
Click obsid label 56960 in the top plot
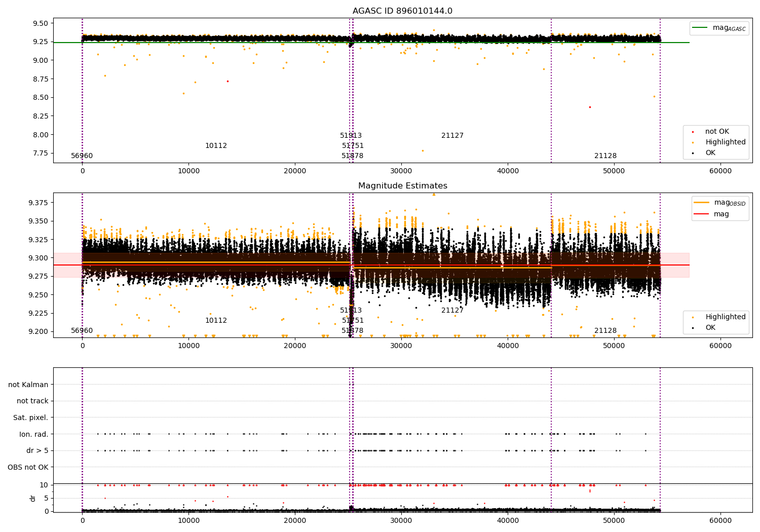(x=82, y=156)
